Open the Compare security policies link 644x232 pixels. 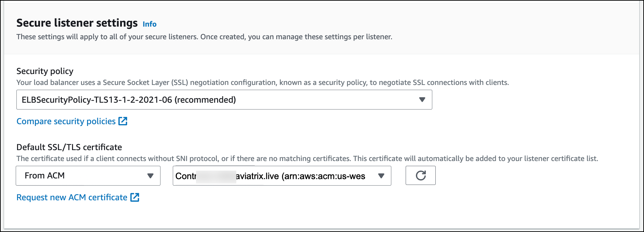point(66,121)
